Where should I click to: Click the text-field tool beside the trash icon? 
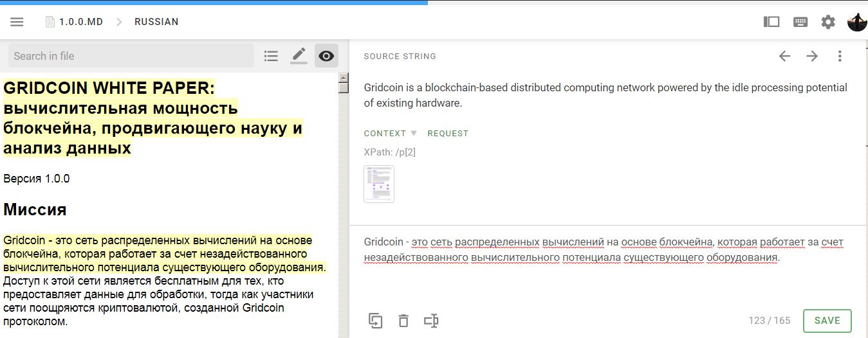[431, 320]
